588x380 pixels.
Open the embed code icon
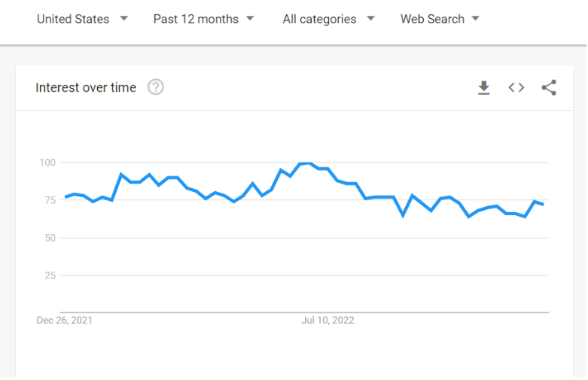click(x=516, y=88)
